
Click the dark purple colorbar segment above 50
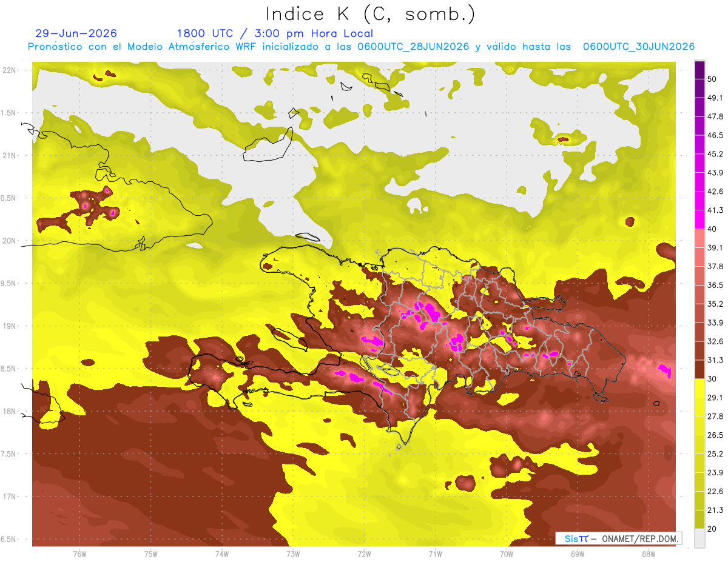coord(699,70)
